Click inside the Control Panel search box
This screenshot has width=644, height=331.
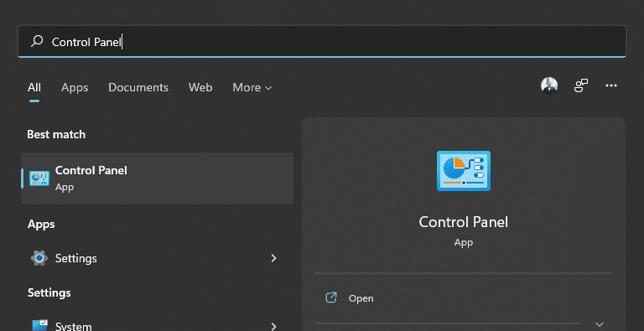click(x=322, y=41)
